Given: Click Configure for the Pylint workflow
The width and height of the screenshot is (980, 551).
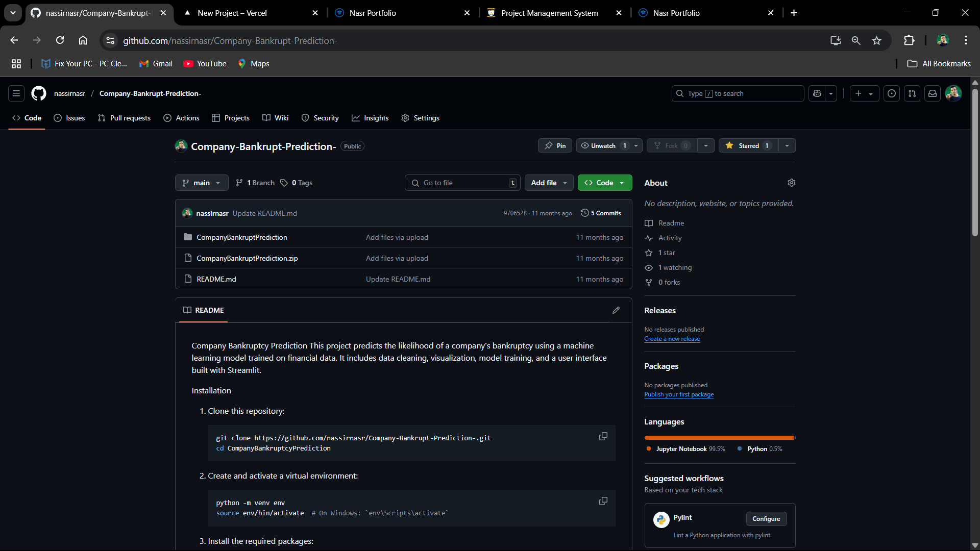Looking at the screenshot, I should [766, 519].
